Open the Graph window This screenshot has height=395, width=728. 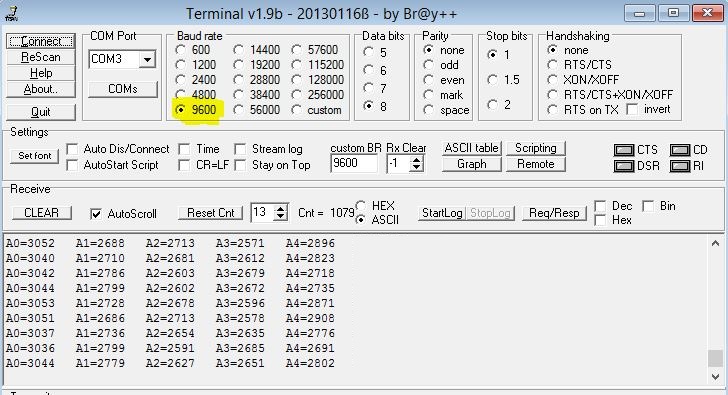(x=471, y=164)
